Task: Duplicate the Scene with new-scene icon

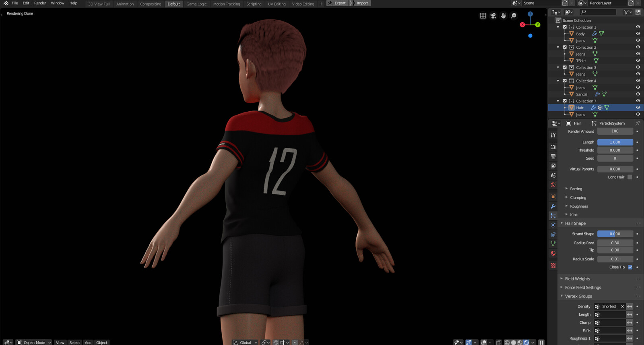Action: 565,3
